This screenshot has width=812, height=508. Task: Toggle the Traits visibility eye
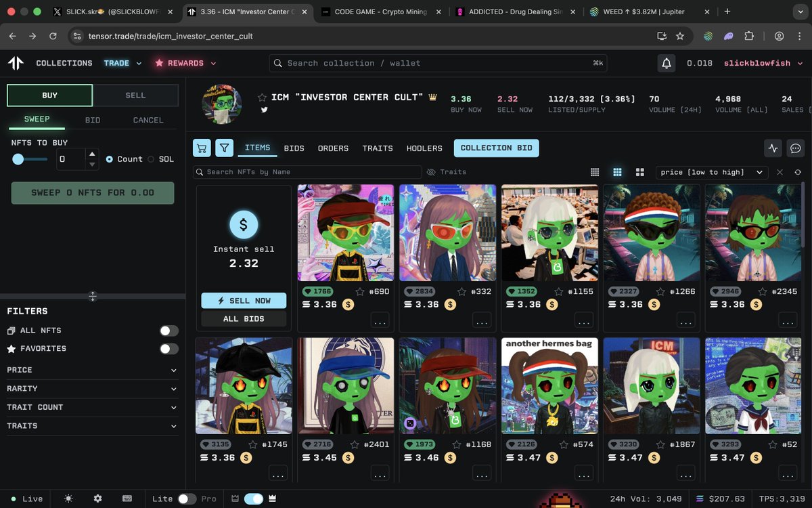point(431,172)
